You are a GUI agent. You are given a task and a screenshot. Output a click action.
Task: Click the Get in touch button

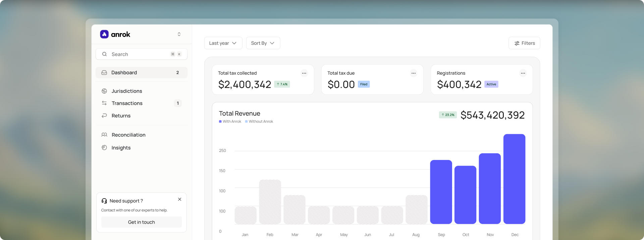(142, 222)
